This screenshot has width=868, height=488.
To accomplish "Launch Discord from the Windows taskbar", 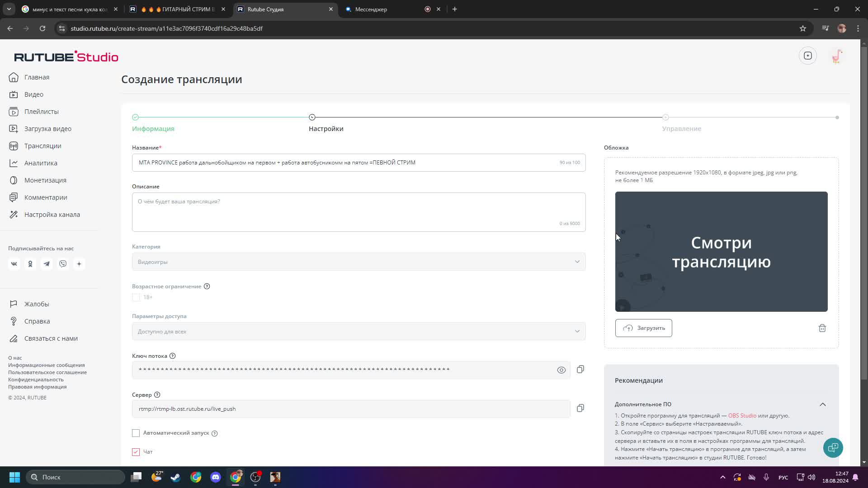I will [216, 477].
